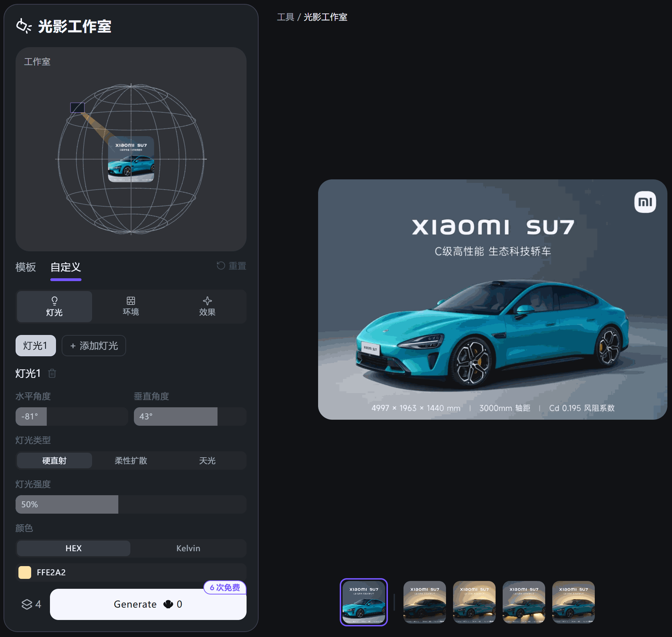Switch color mode to HEX
The image size is (672, 637).
click(x=74, y=548)
